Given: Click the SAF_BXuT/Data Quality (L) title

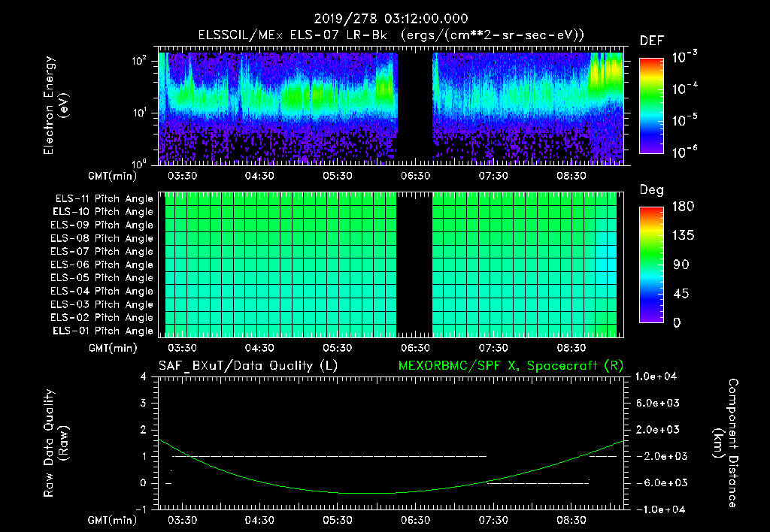Looking at the screenshot, I should click(248, 366).
